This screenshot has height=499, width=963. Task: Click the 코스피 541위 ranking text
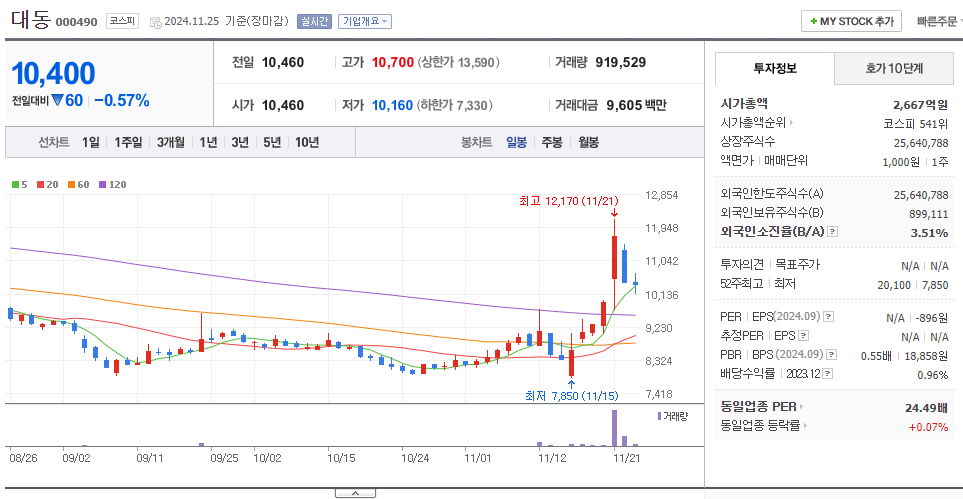916,123
